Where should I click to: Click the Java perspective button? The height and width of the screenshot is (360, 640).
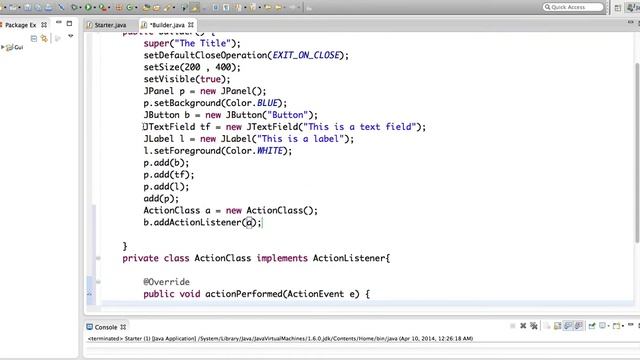coord(633,7)
